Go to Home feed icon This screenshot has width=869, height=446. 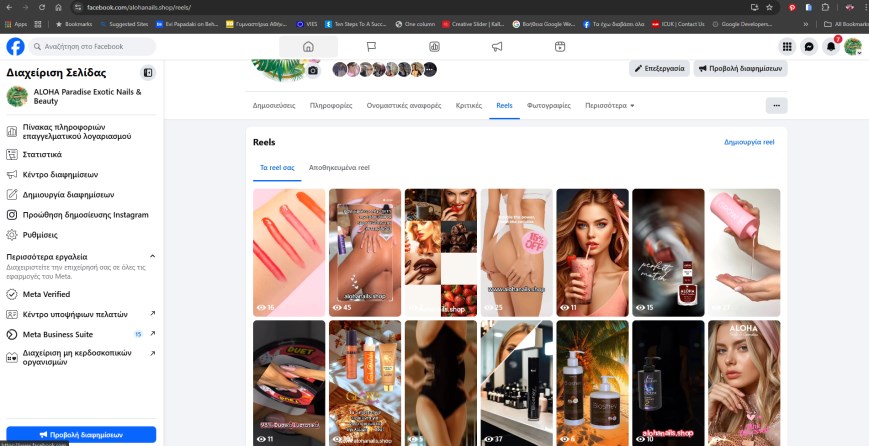point(308,47)
